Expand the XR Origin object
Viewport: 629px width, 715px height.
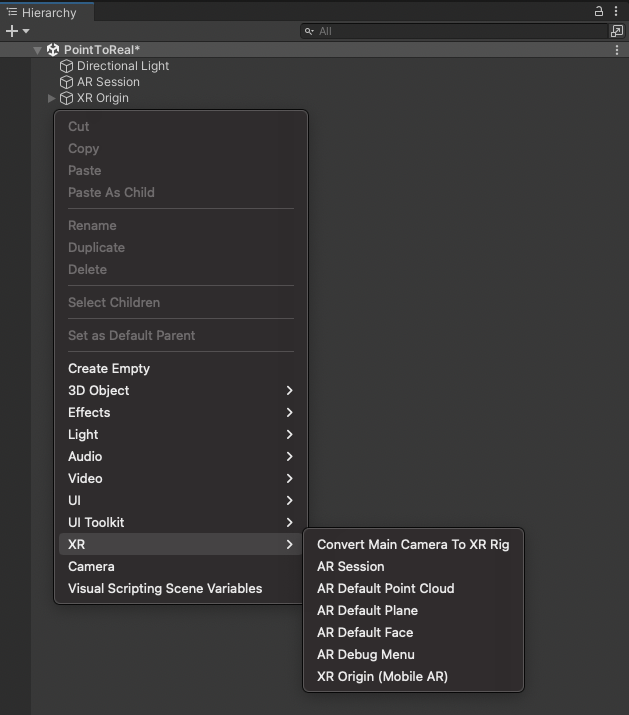pyautogui.click(x=52, y=98)
